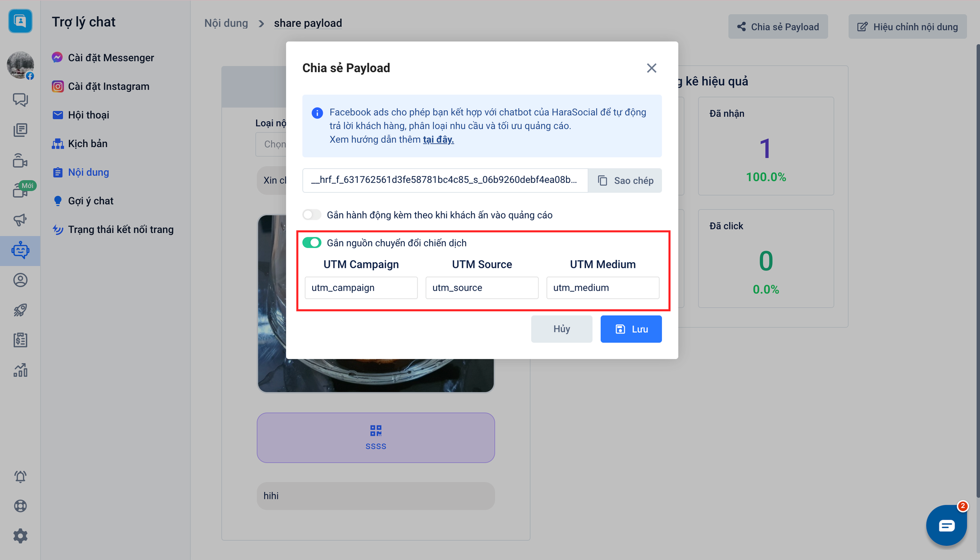Disable campaign conversion source toggle
This screenshot has width=980, height=560.
point(312,243)
